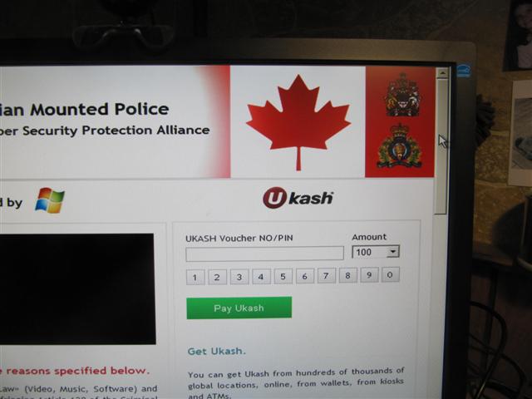This screenshot has height=399, width=532.
Task: Click the Windows flag logo
Action: [x=50, y=200]
